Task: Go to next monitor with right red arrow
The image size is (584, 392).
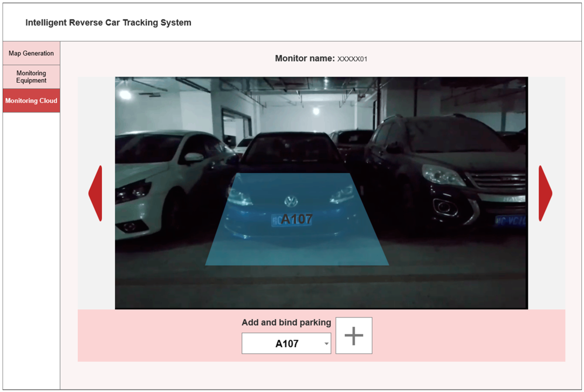Action: pyautogui.click(x=544, y=193)
